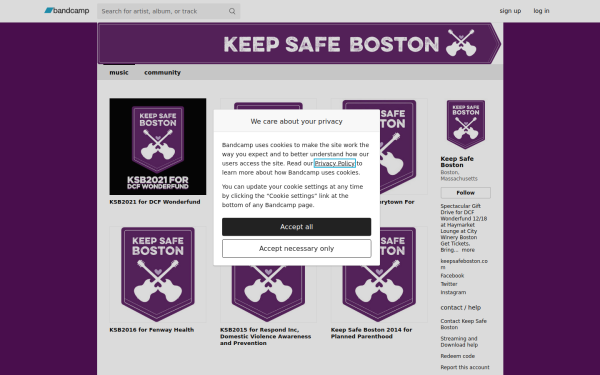This screenshot has height=375, width=600.
Task: Click the Accept all button
Action: (297, 227)
